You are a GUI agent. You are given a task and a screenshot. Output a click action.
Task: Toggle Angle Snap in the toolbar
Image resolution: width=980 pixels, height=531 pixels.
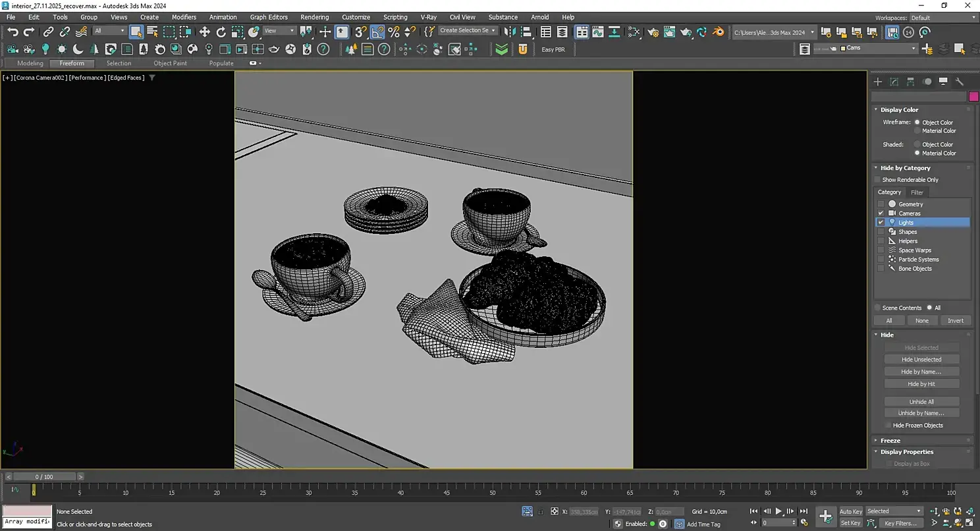(377, 32)
